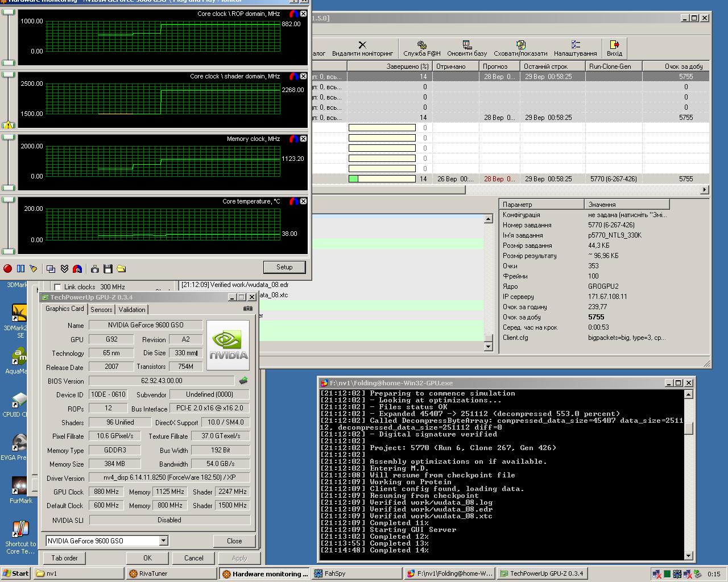
Task: Click OK in the RivaTuner dialog
Action: click(147, 558)
